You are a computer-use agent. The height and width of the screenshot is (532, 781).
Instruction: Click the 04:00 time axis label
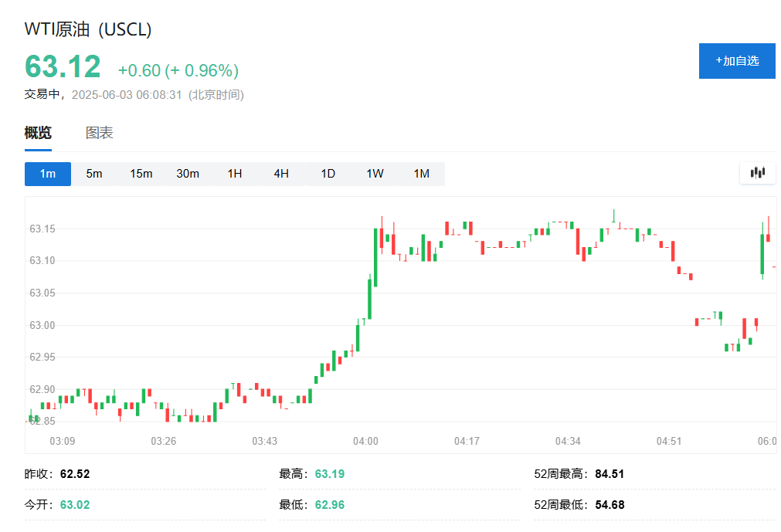(365, 442)
